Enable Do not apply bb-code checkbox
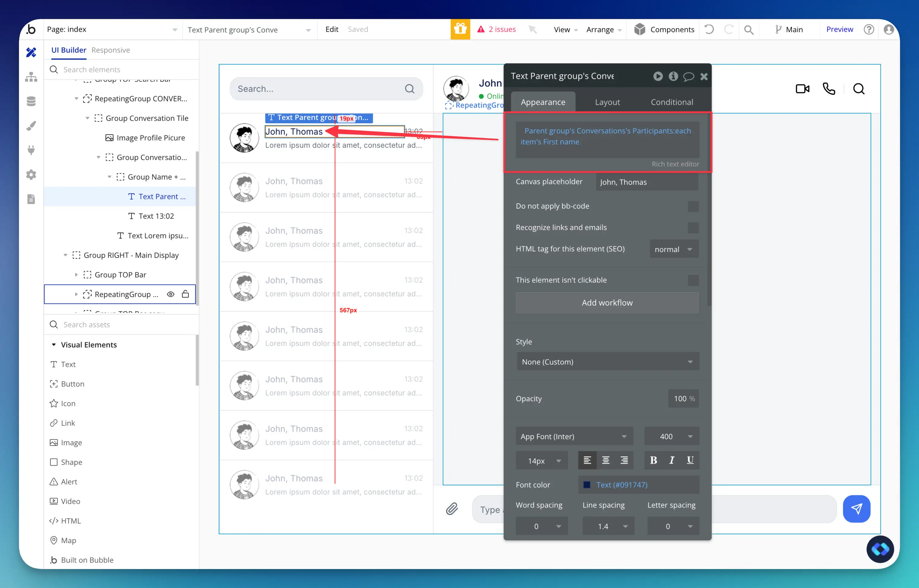 pyautogui.click(x=693, y=206)
